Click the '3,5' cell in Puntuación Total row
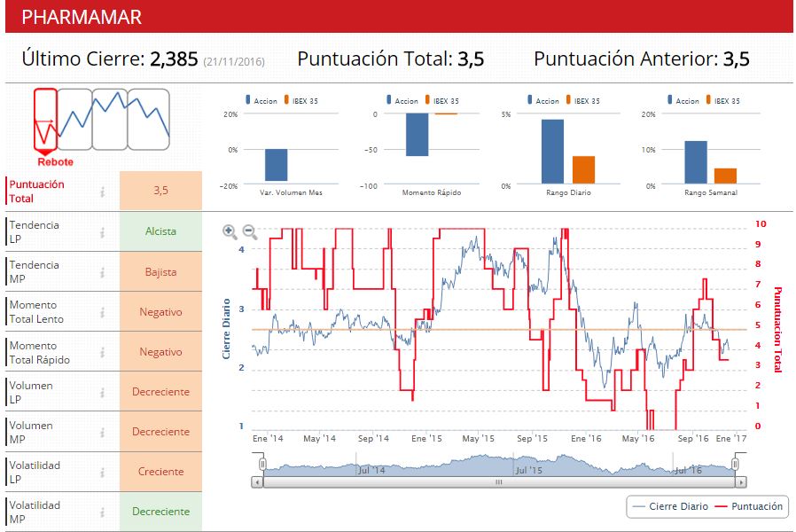 161,191
